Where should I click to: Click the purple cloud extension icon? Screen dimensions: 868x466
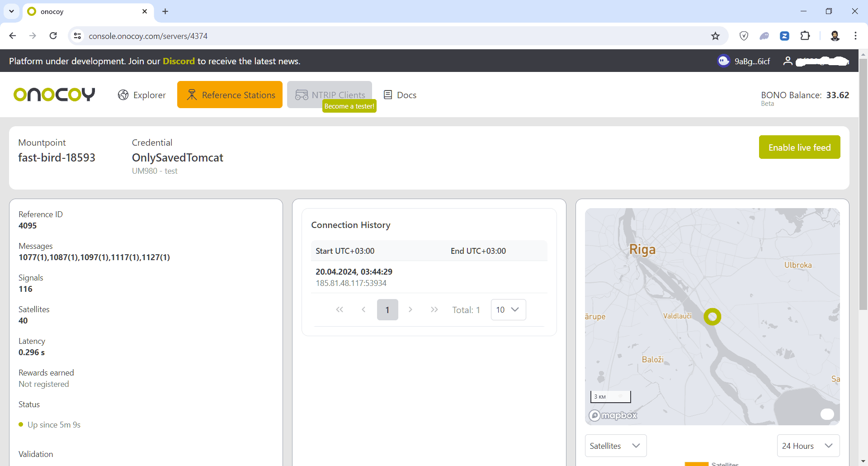[x=764, y=36]
